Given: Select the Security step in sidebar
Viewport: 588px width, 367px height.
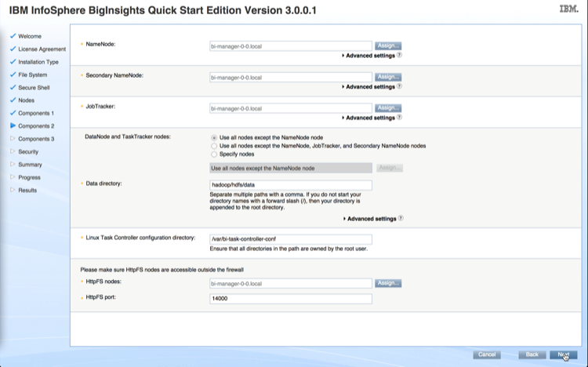Looking at the screenshot, I should pyautogui.click(x=28, y=151).
